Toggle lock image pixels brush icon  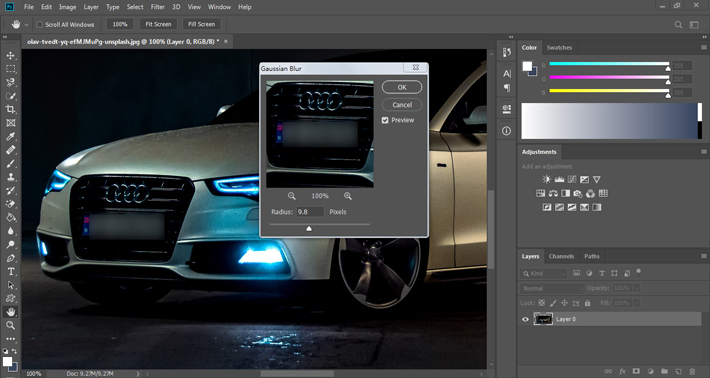point(553,303)
